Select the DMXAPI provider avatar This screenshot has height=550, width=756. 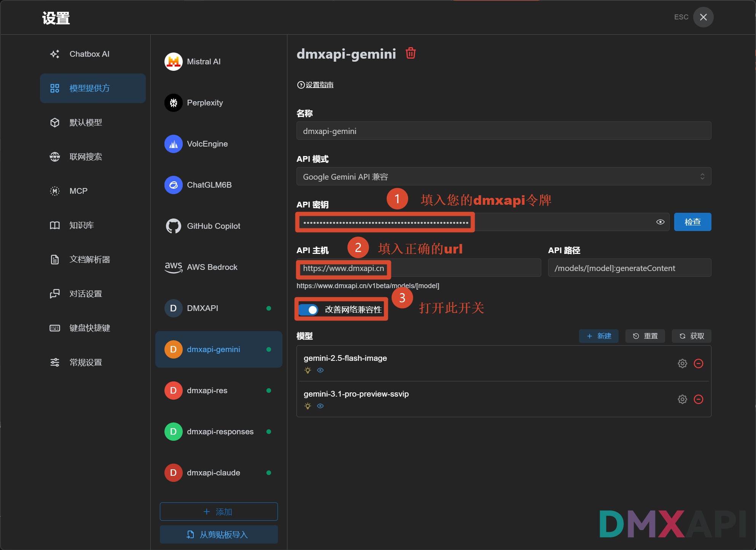tap(174, 308)
